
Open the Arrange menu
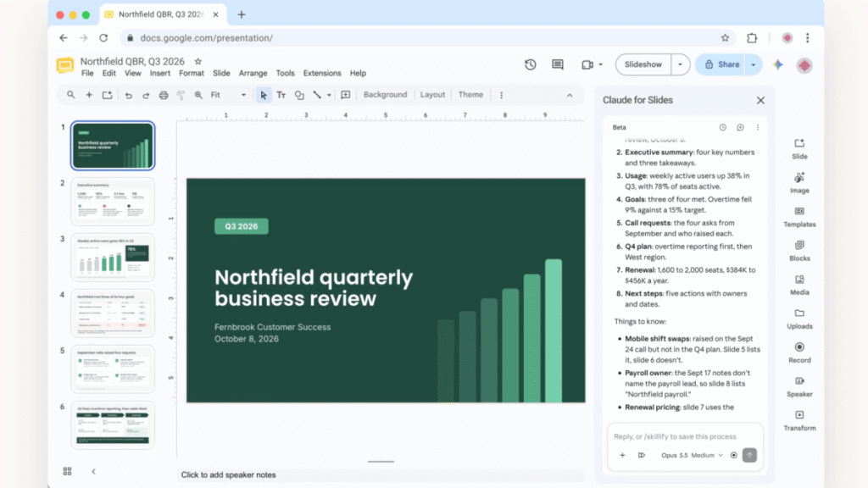[253, 73]
